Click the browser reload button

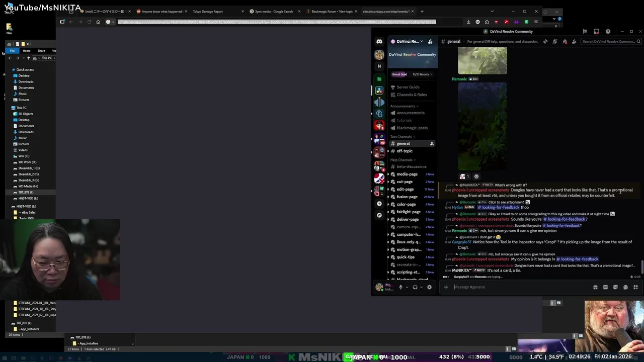point(89,22)
